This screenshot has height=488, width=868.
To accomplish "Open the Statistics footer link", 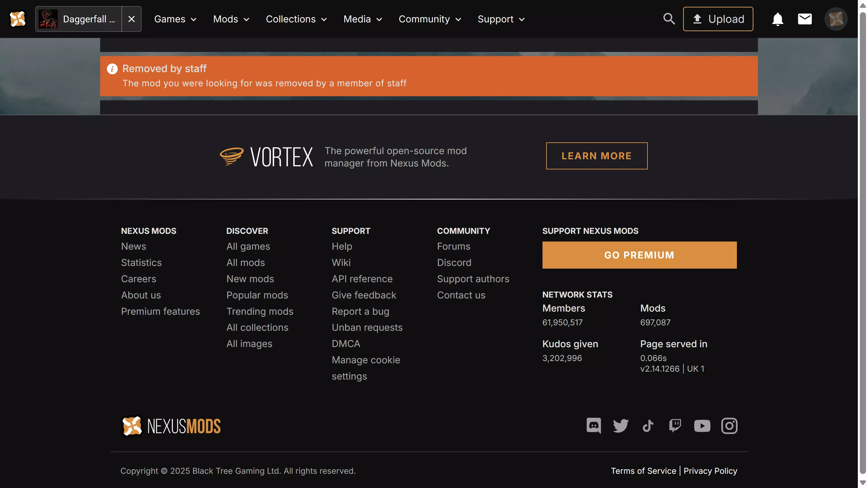I will 141,262.
